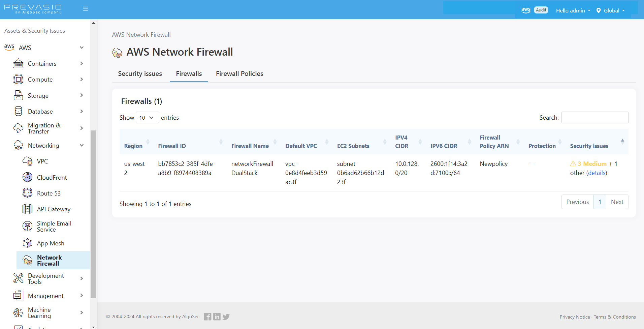This screenshot has width=644, height=329.
Task: Click the Machine Learning brain icon
Action: click(19, 312)
